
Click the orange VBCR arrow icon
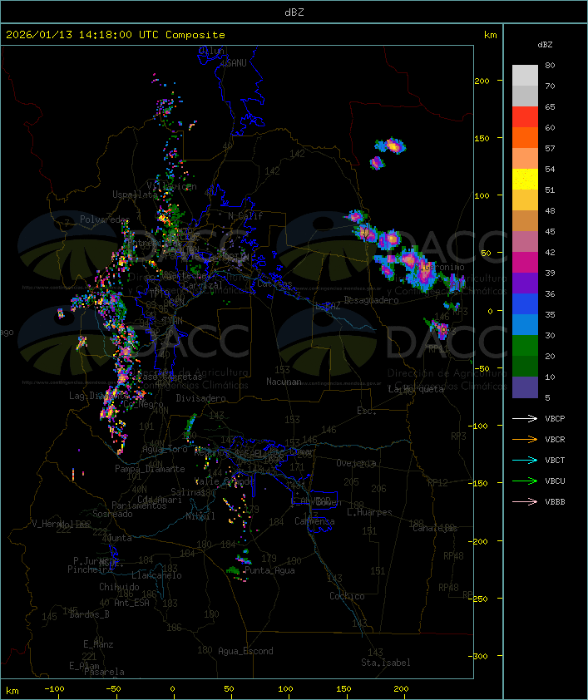point(526,440)
